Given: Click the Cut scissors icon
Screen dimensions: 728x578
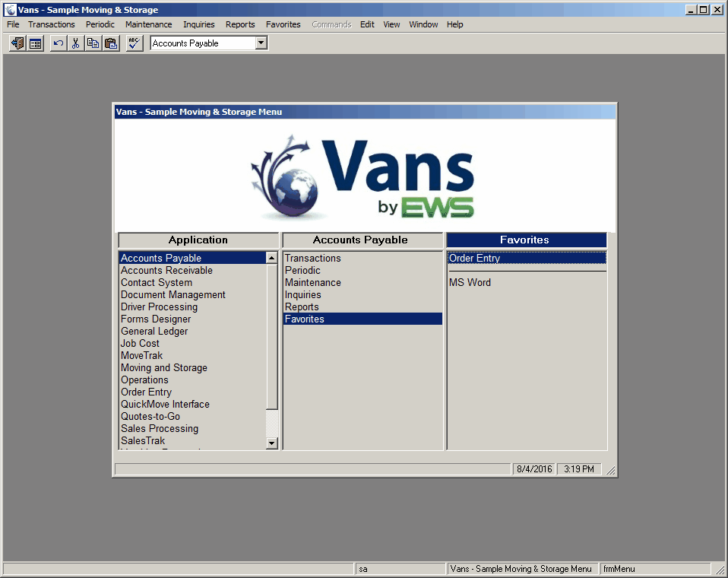Looking at the screenshot, I should [76, 43].
